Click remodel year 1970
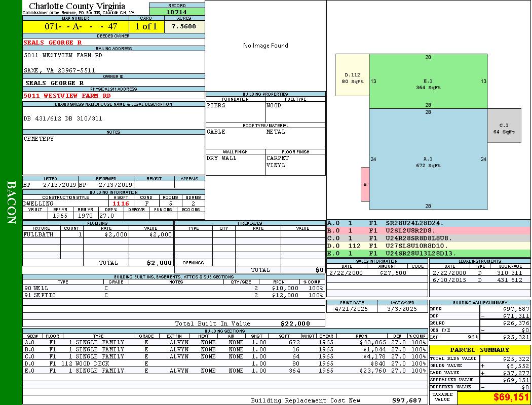Viewport: 532px width, 405px height. (x=85, y=216)
